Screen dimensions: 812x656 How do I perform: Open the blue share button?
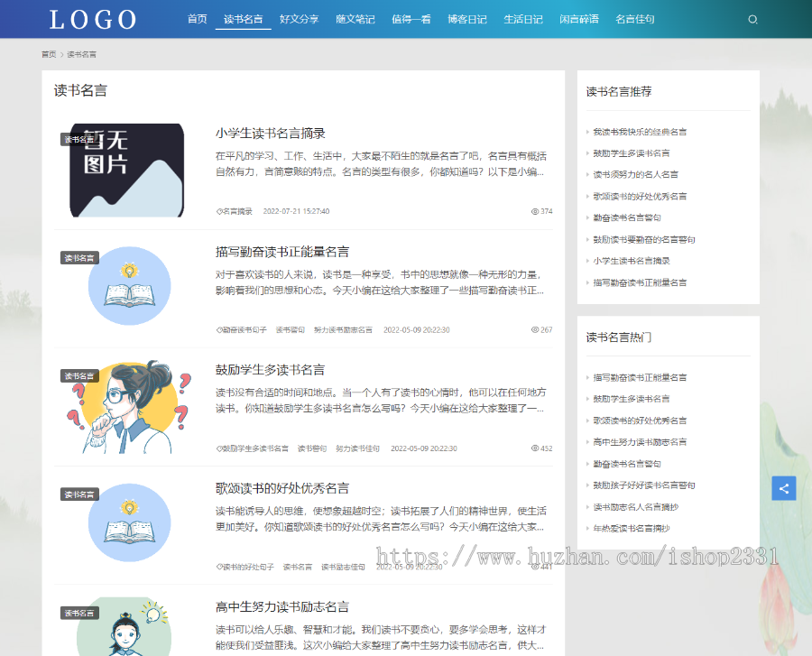point(783,488)
